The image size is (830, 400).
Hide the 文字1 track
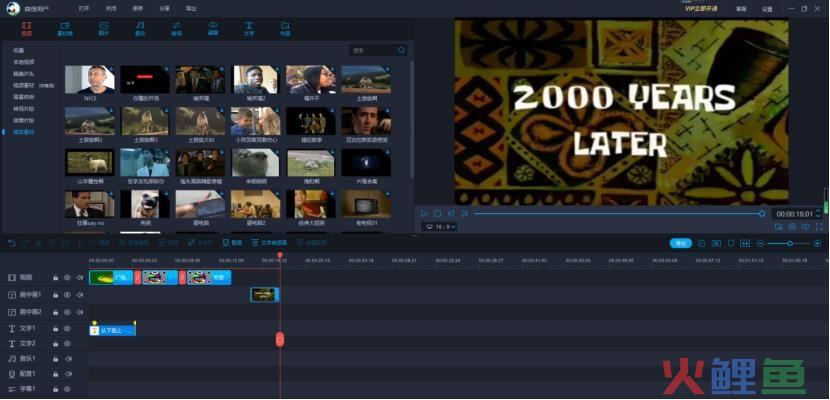pos(67,329)
